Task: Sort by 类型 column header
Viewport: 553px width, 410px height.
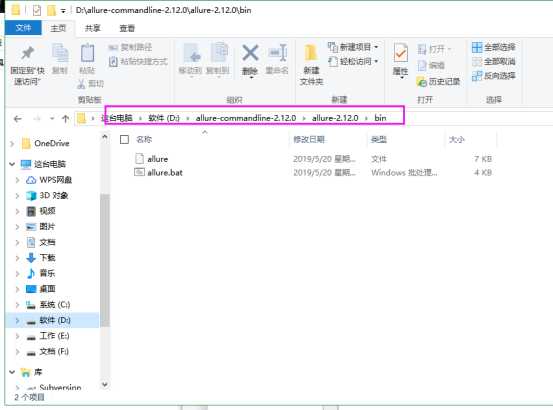Action: (x=379, y=140)
